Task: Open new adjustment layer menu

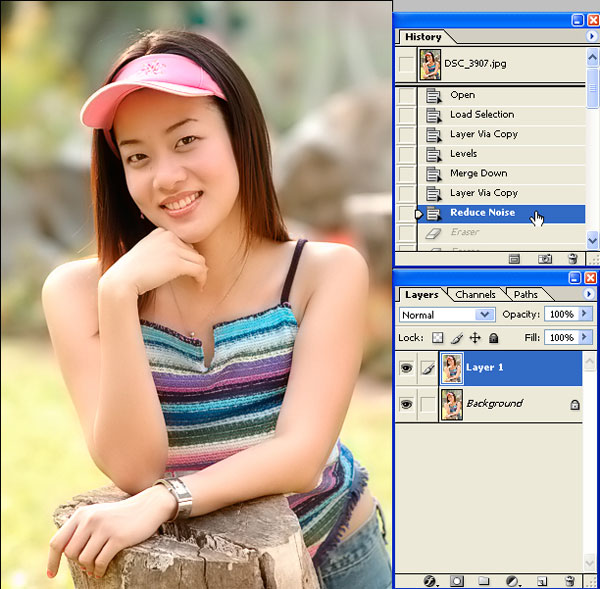Action: pos(513,581)
